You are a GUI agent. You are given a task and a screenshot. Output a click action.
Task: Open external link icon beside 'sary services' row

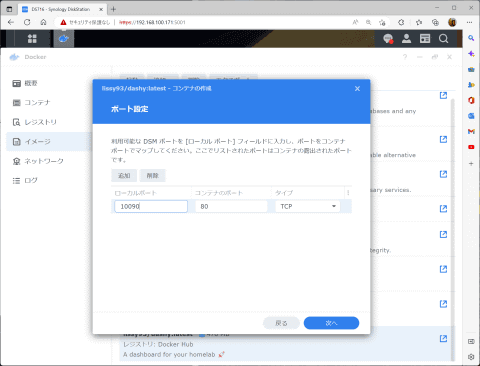pyautogui.click(x=443, y=174)
